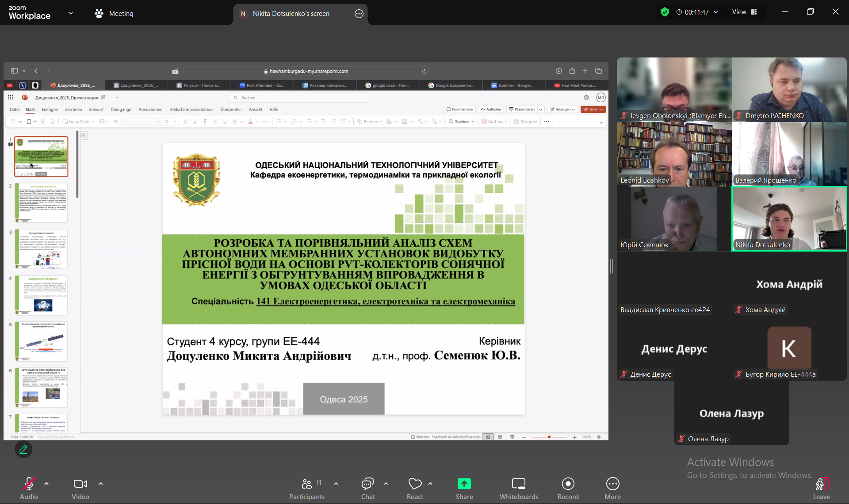Image resolution: width=849 pixels, height=504 pixels.
Task: Switch to the Entwurf ribbon tab
Action: click(x=96, y=109)
